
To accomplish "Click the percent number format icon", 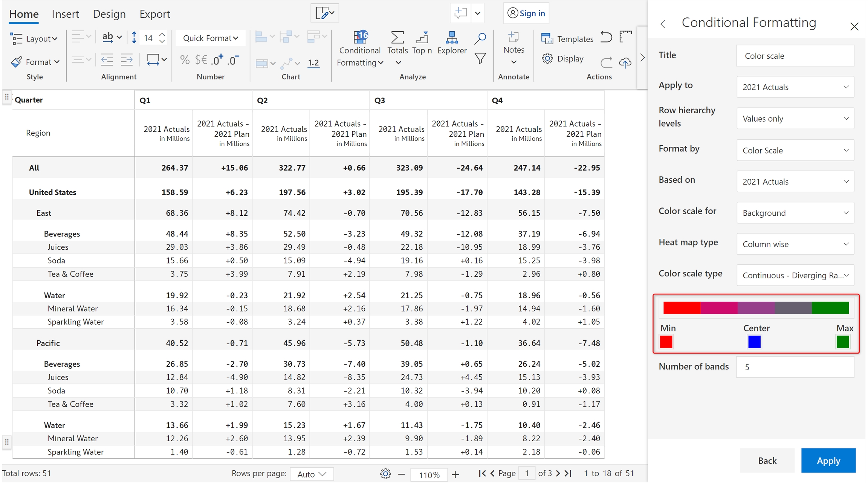I will pos(185,60).
